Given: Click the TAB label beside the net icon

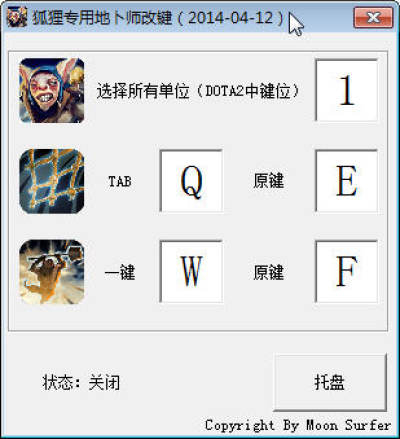Looking at the screenshot, I should pos(120,182).
